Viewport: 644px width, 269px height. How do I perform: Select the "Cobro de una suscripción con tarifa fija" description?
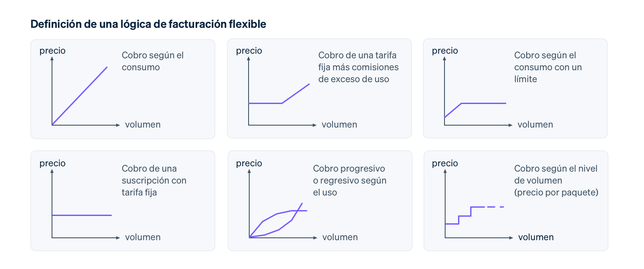click(x=154, y=181)
